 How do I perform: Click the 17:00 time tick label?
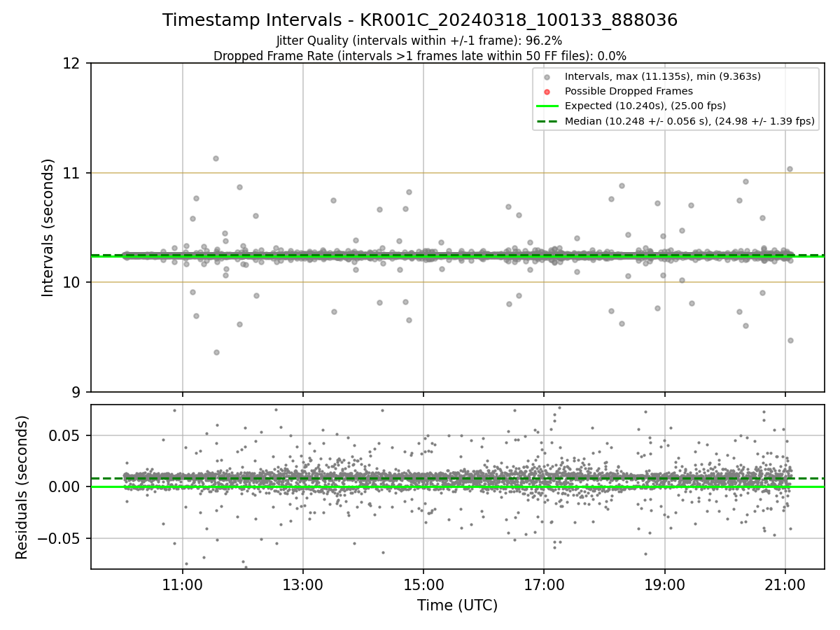point(544,584)
